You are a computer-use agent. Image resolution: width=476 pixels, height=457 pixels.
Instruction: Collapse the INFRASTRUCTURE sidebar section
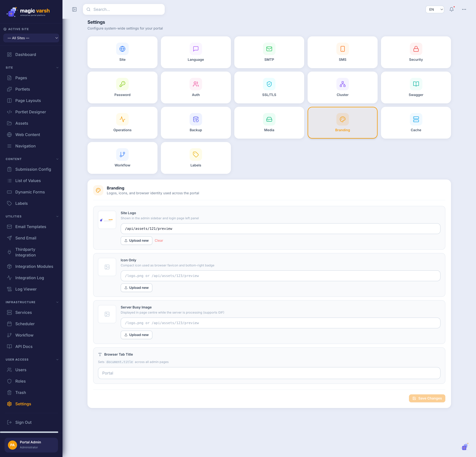point(57,302)
